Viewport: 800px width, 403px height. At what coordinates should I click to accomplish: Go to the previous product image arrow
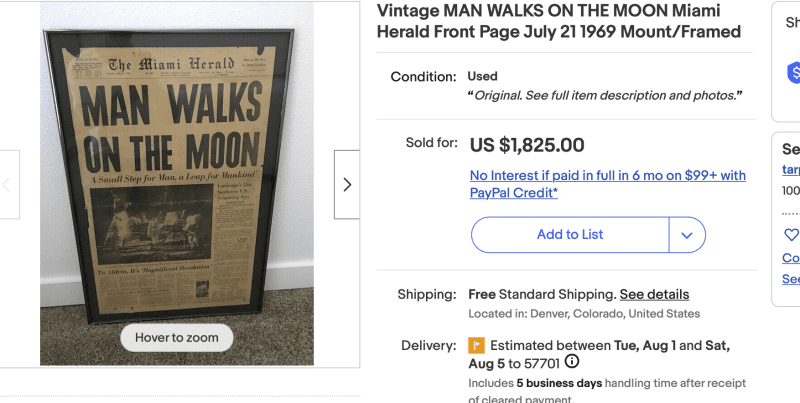(x=8, y=184)
